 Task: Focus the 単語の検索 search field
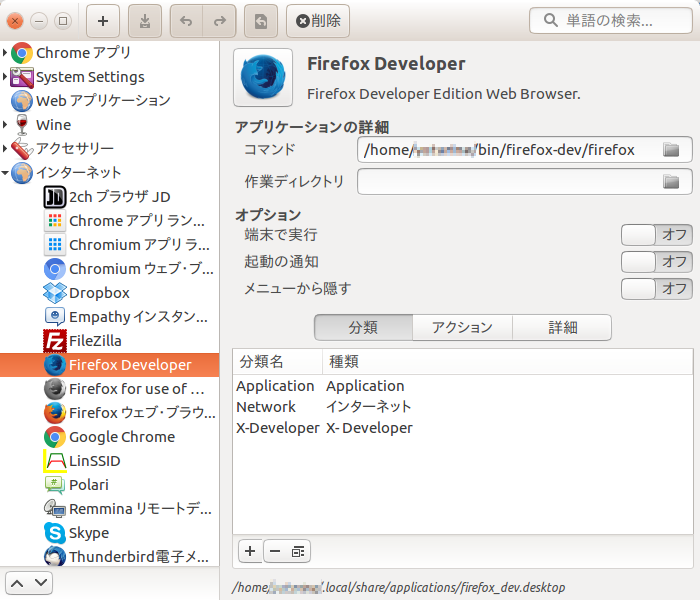pyautogui.click(x=611, y=21)
